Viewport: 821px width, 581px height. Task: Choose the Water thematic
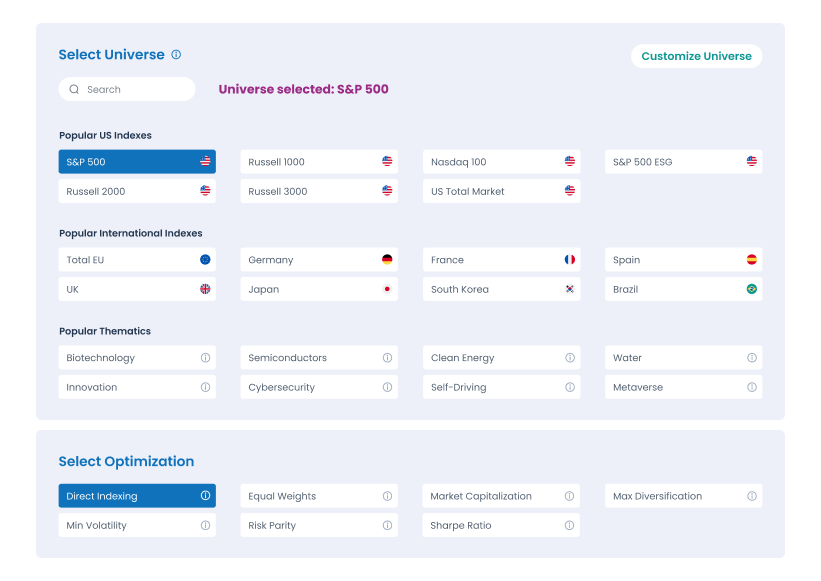pyautogui.click(x=683, y=357)
